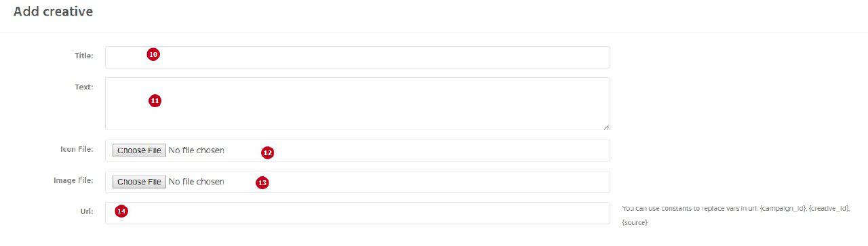This screenshot has height=246, width=868.
Task: Click the red marker numbered 12
Action: click(267, 153)
